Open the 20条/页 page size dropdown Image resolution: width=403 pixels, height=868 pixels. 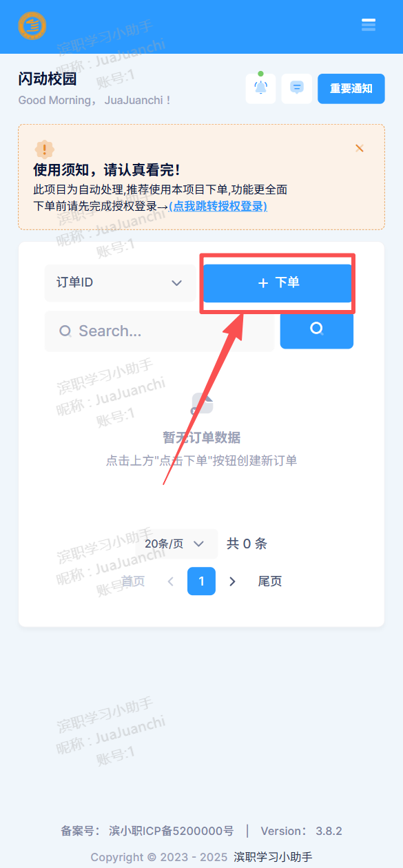pos(175,544)
